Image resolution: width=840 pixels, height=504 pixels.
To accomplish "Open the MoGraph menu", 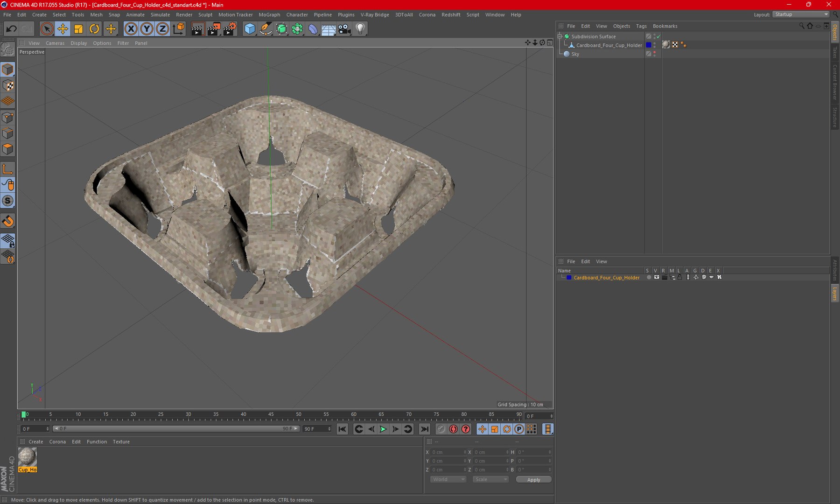I will click(269, 14).
